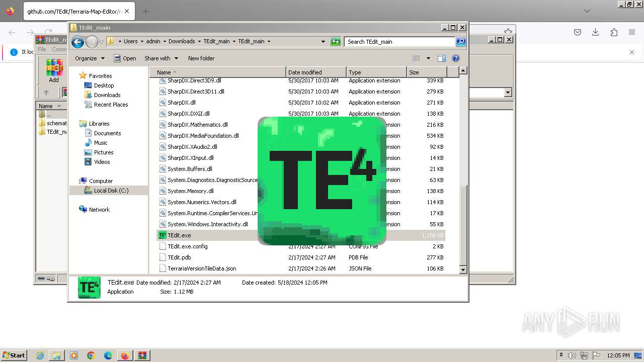Click the file list vertical scrollbar thumb
The height and width of the screenshot is (362, 644).
(463, 225)
